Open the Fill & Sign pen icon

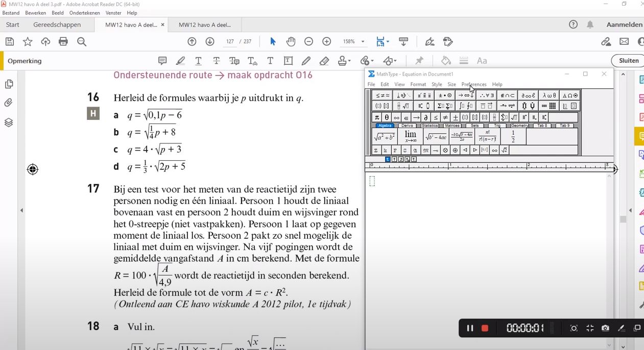click(x=430, y=42)
